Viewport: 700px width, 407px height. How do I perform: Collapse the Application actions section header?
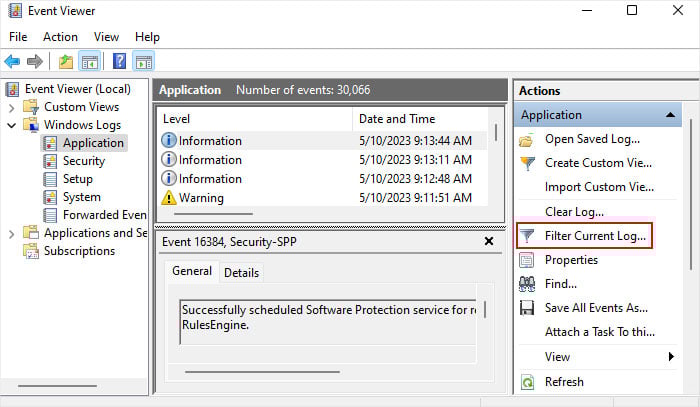(x=670, y=115)
